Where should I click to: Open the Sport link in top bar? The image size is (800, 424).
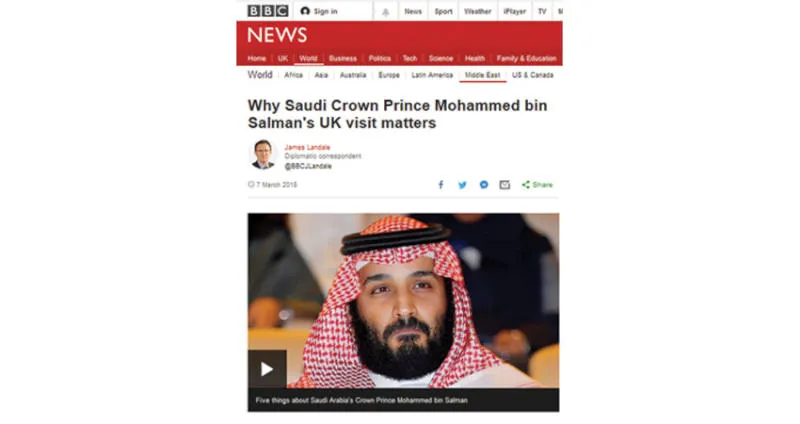tap(443, 11)
